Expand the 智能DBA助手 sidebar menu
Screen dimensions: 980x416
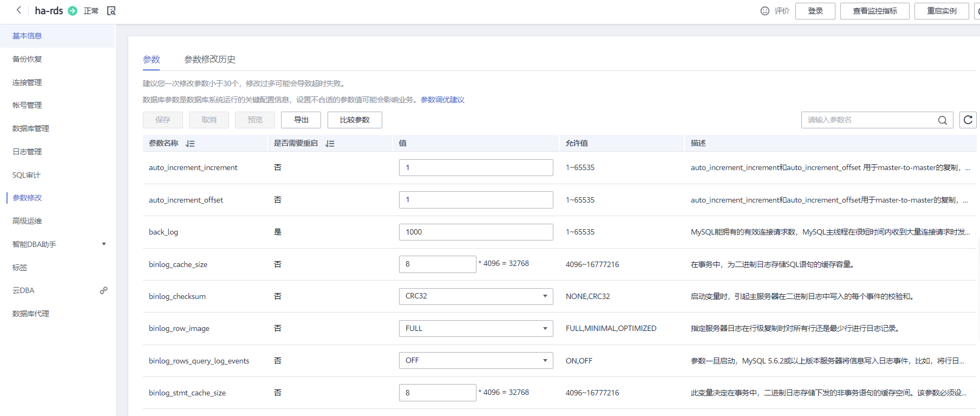pos(104,244)
